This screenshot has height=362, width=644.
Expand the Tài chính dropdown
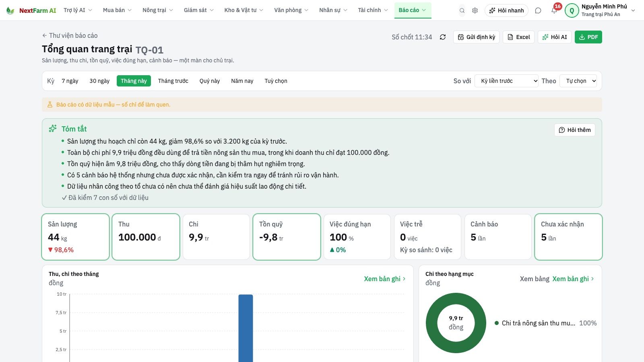point(373,10)
